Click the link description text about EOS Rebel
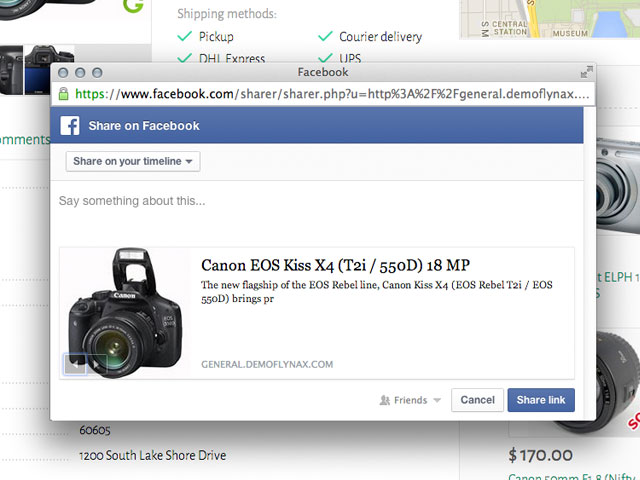 [376, 291]
